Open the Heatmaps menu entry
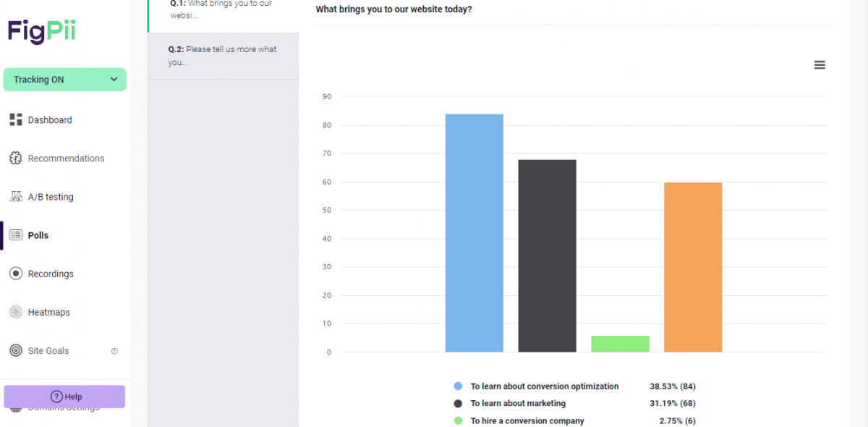The height and width of the screenshot is (427, 868). [x=49, y=312]
